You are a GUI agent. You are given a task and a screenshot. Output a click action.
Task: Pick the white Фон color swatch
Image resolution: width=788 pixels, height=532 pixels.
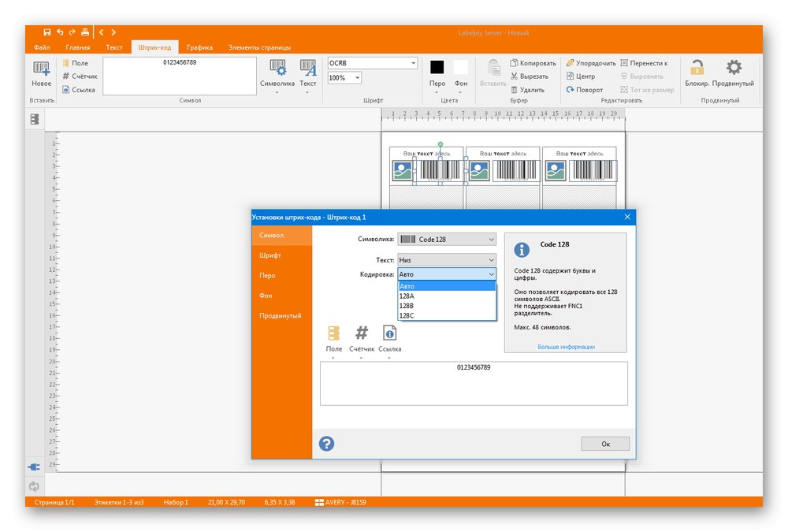[460, 67]
